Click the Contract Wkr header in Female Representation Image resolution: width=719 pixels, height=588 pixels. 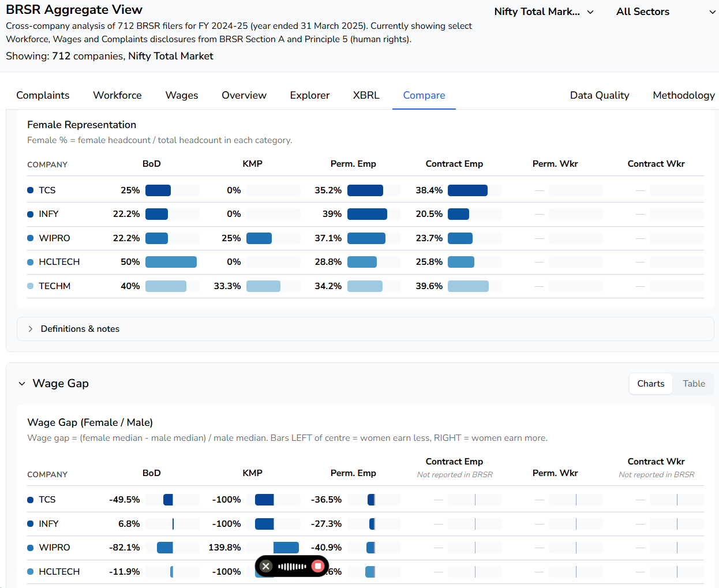(656, 164)
